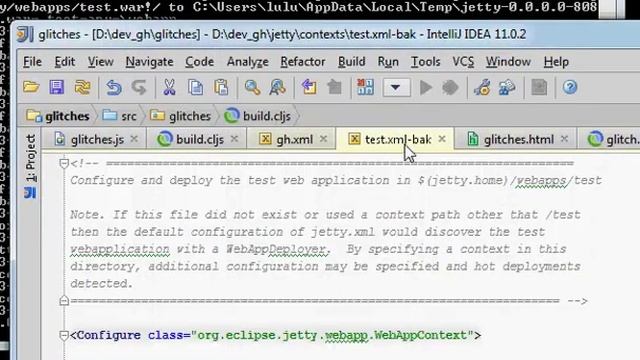
Task: Open the Help menu
Action: click(x=556, y=62)
